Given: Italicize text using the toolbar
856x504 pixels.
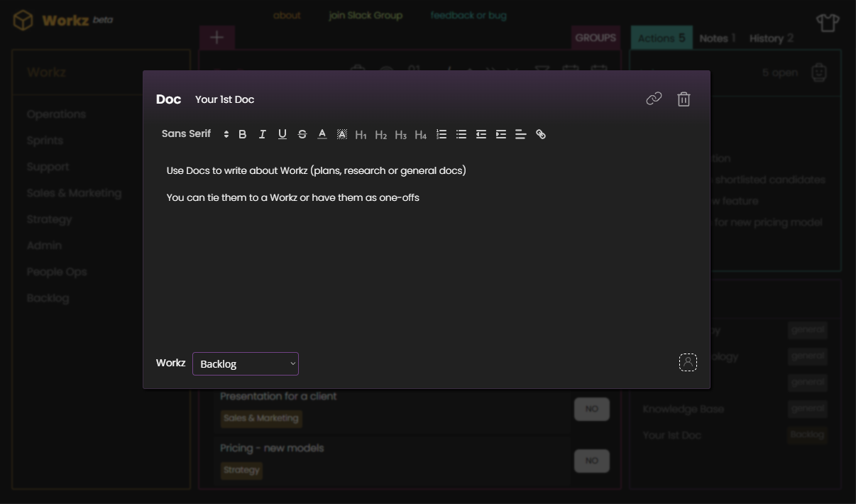Looking at the screenshot, I should point(262,133).
